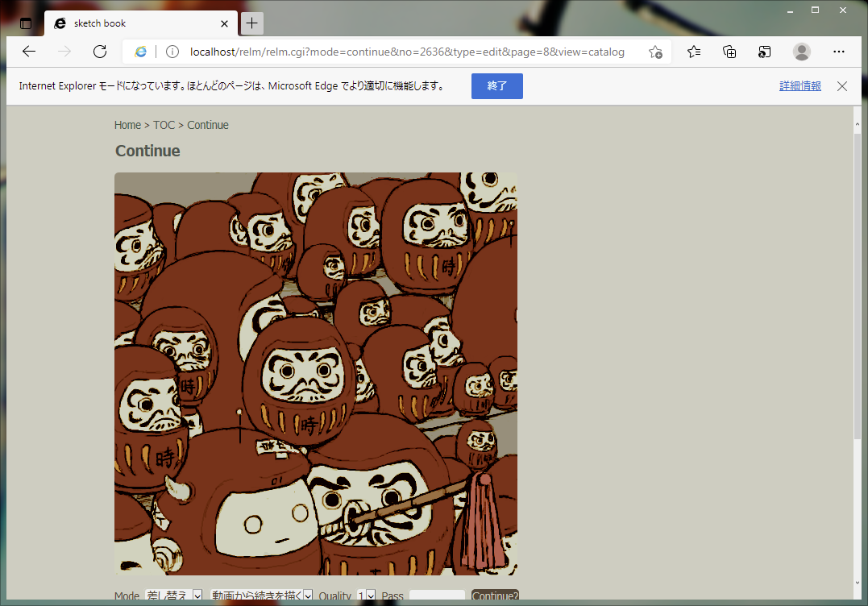The width and height of the screenshot is (868, 606).
Task: Select the sketch book tab
Action: point(140,23)
